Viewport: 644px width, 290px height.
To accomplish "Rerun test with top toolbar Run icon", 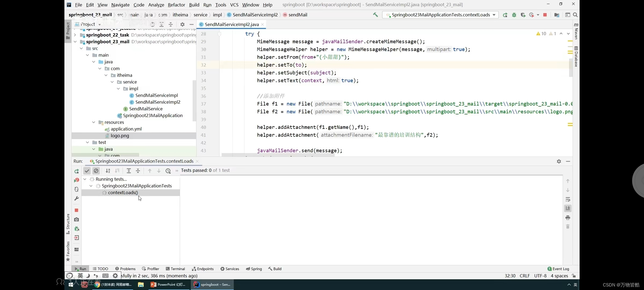I will click(x=505, y=15).
